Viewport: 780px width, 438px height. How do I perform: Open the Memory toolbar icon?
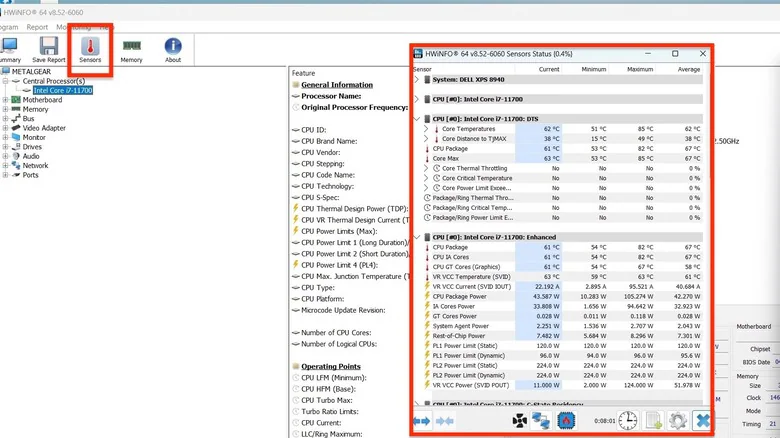(x=131, y=50)
